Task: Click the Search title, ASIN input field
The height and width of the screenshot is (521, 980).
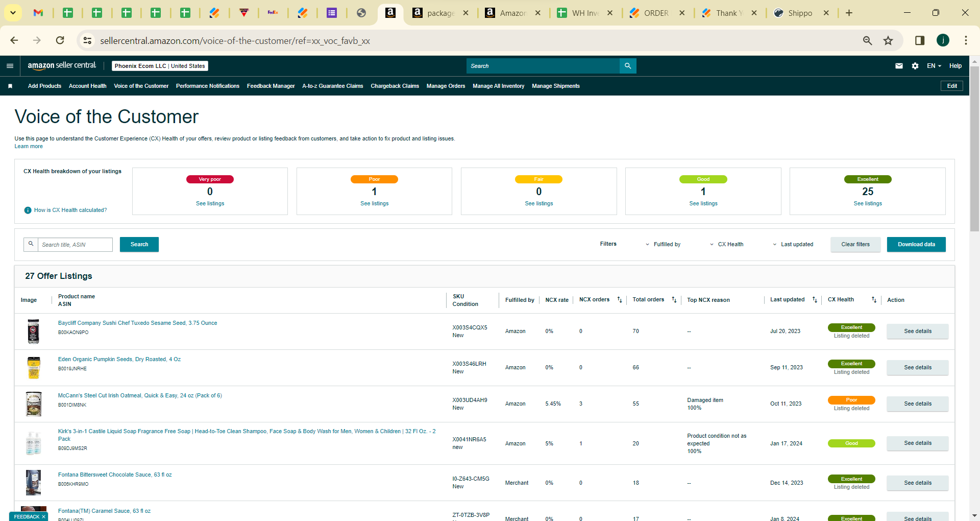Action: coord(75,245)
